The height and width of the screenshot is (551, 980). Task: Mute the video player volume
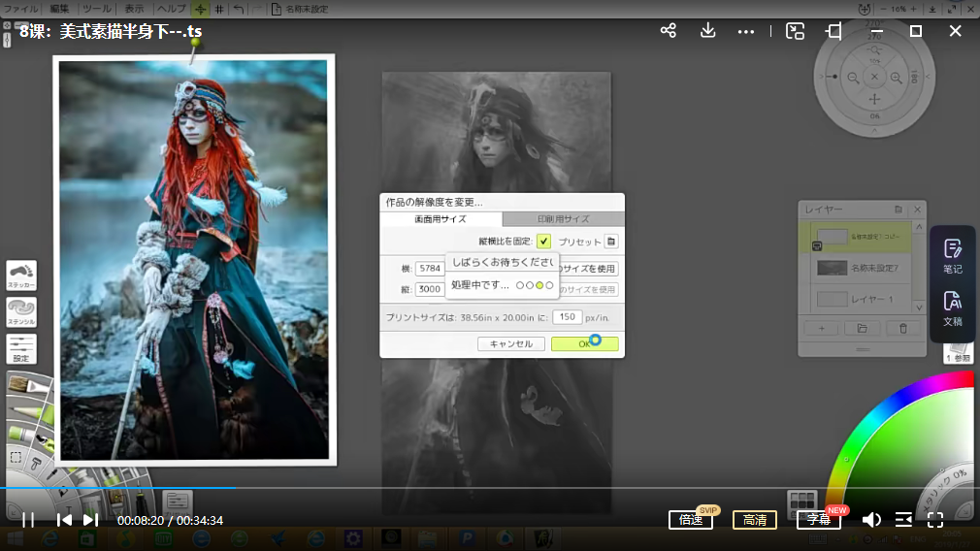pos(871,520)
